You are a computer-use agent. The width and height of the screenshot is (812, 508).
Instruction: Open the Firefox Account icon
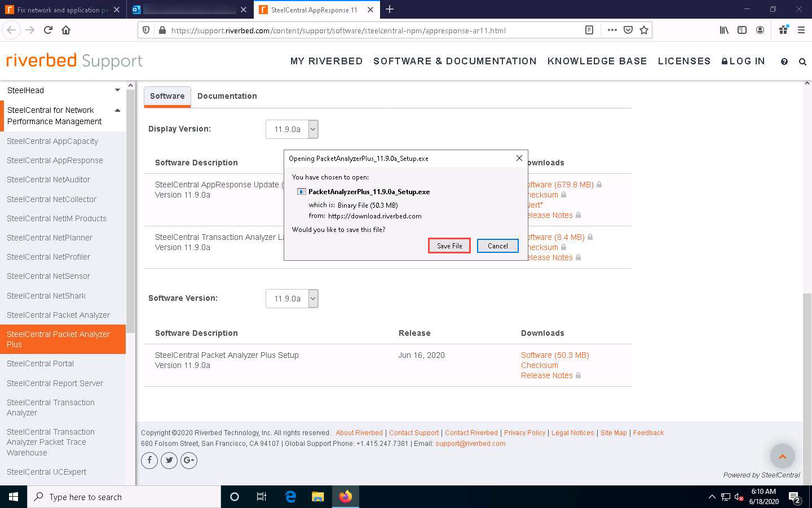coord(760,30)
